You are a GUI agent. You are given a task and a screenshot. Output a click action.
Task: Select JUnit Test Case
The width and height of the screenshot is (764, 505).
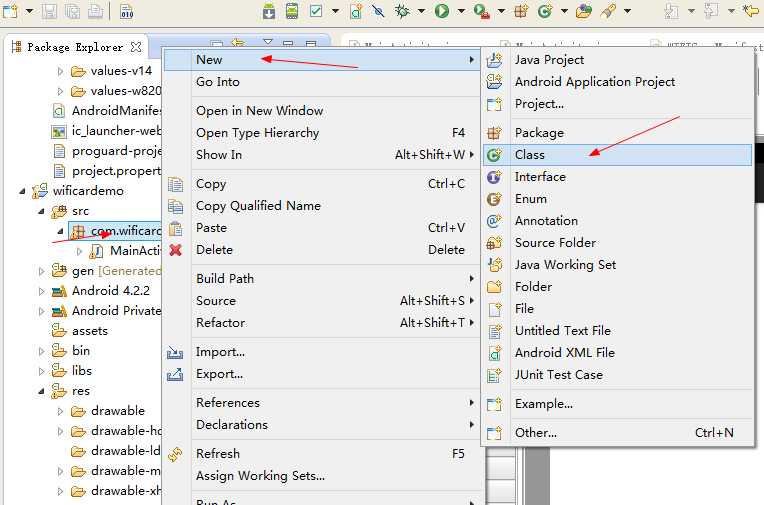[617, 374]
